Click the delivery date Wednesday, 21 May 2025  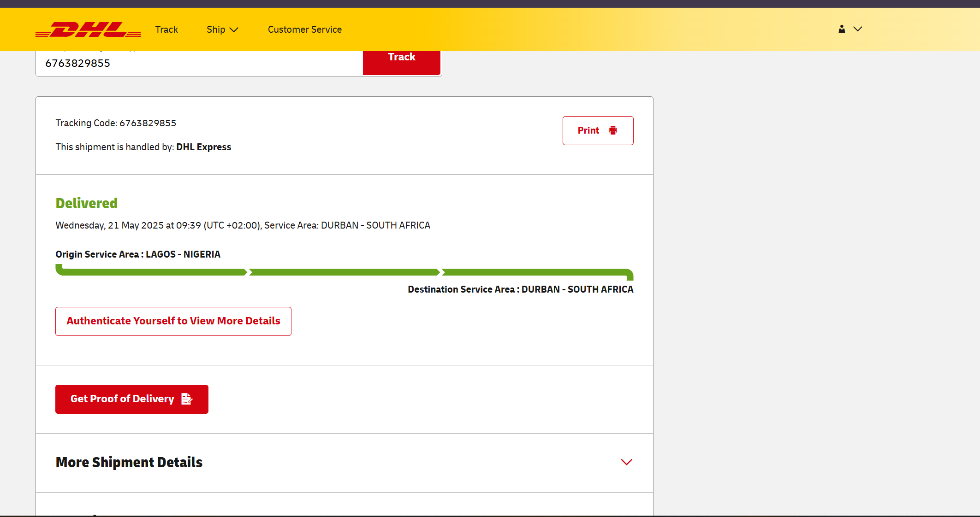[x=110, y=225]
